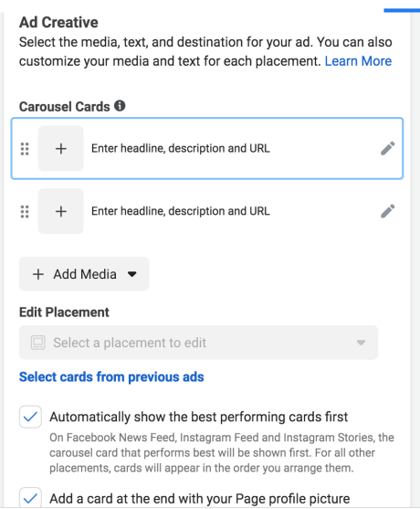Click the Carousel Cards info icon
The height and width of the screenshot is (509, 420).
[120, 106]
